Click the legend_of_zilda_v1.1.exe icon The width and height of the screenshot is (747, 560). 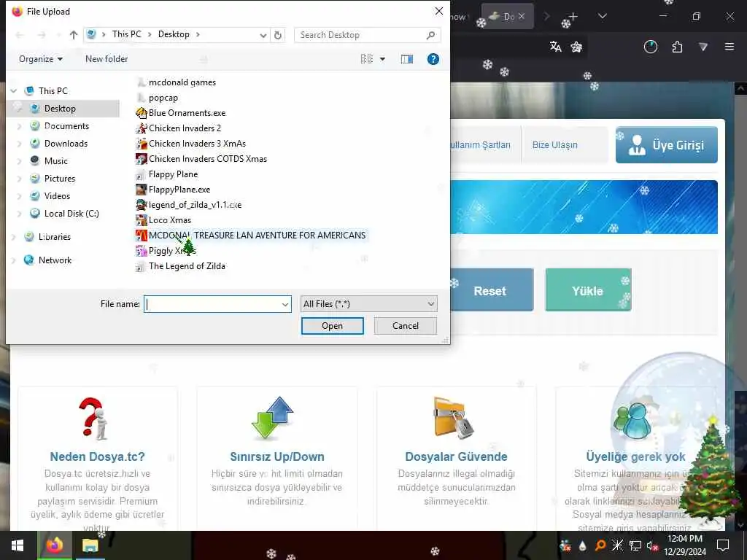pos(141,205)
